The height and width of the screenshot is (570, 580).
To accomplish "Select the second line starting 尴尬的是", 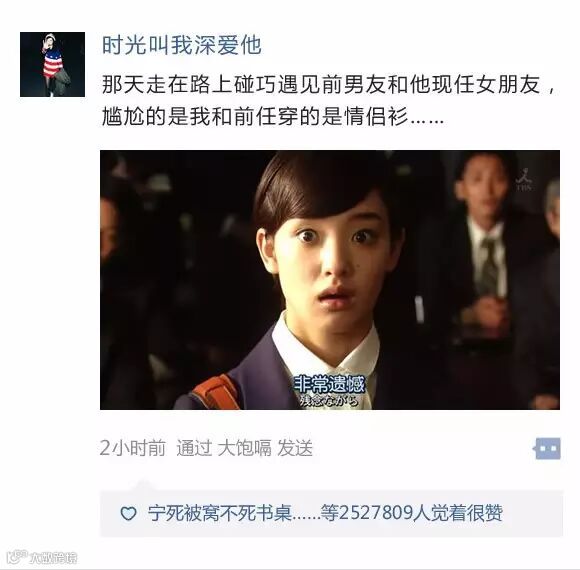I will click(273, 117).
